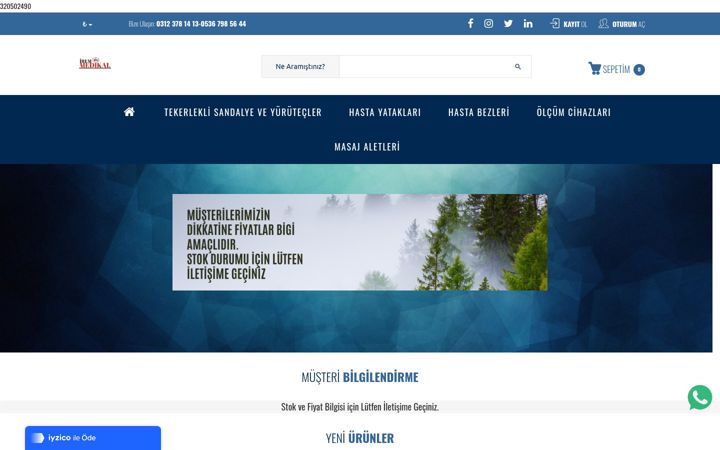Go to home via house icon
Viewport: 720px width, 450px height.
click(x=129, y=112)
